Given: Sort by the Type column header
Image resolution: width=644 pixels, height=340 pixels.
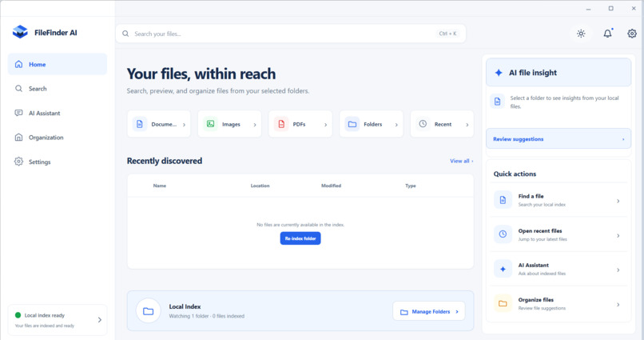Looking at the screenshot, I should pyautogui.click(x=411, y=186).
